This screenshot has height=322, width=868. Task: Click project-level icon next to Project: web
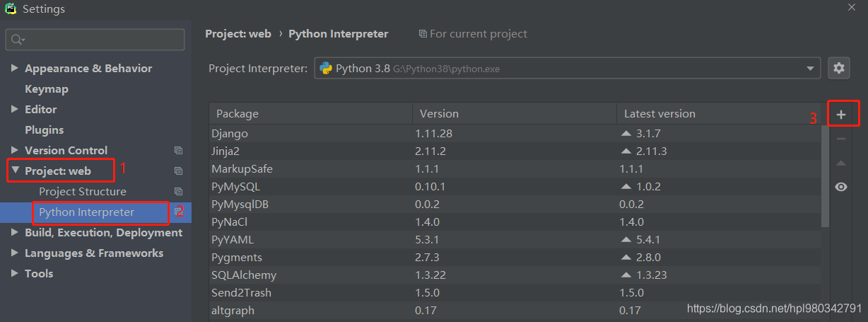(179, 171)
